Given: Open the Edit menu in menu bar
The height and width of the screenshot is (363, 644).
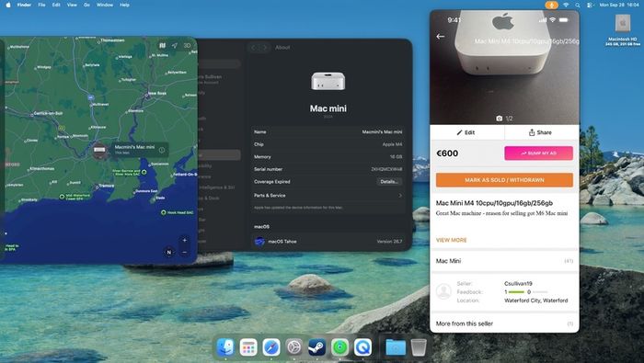Looking at the screenshot, I should 56,5.
